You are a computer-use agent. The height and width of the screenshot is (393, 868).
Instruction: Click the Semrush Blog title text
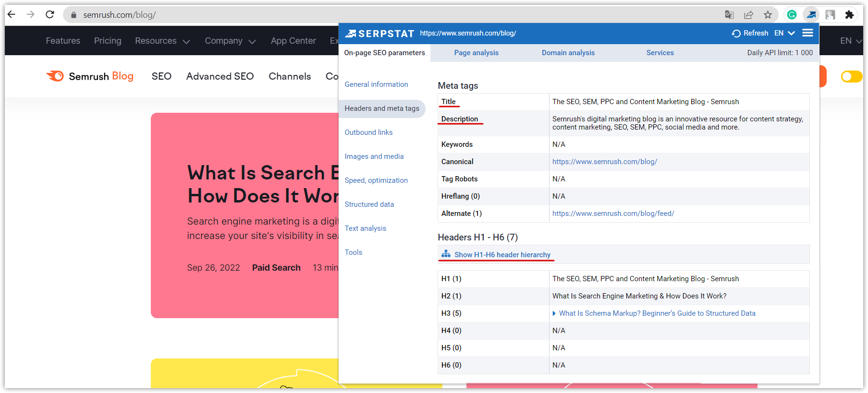click(x=101, y=76)
